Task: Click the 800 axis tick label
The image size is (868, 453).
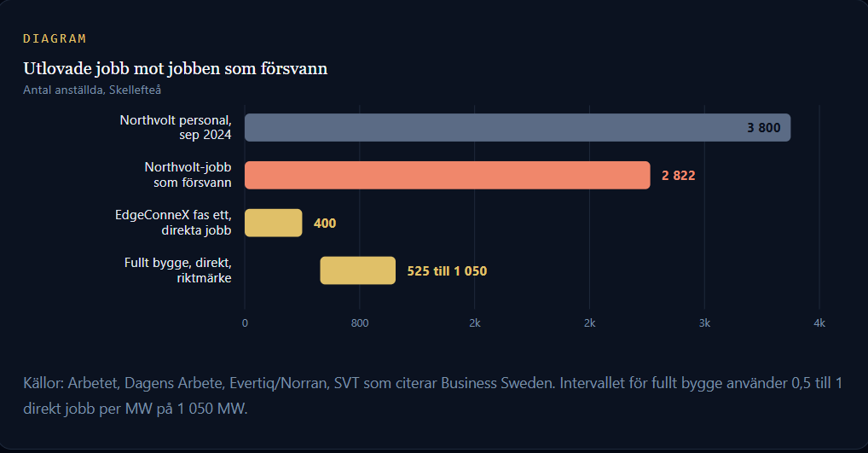Action: click(360, 322)
